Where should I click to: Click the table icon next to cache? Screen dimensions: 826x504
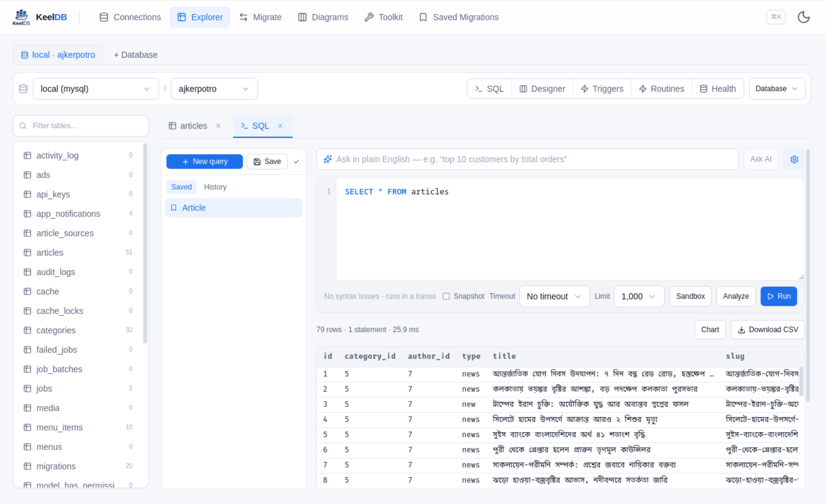(27, 291)
